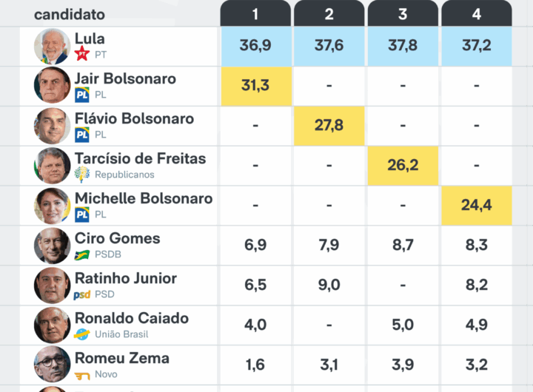Viewport: 533px width, 392px height.
Task: Select scenario 2 column header
Action: (329, 14)
